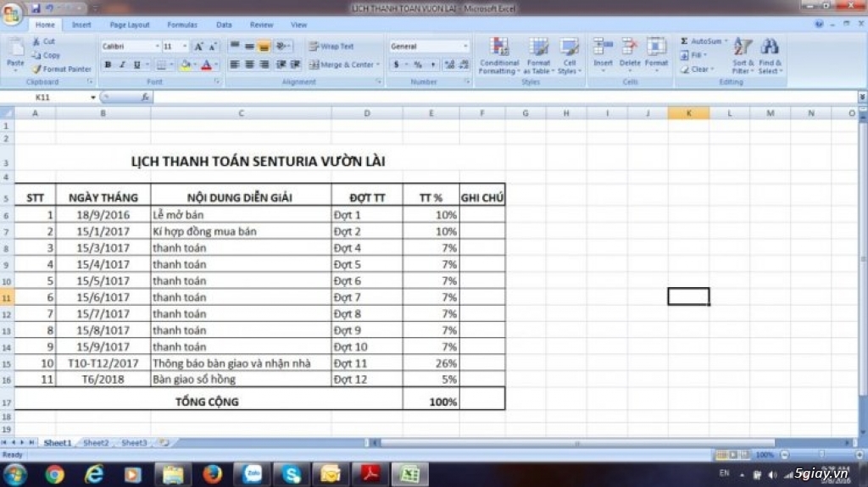Switch to the Page Layout tab

(x=130, y=25)
